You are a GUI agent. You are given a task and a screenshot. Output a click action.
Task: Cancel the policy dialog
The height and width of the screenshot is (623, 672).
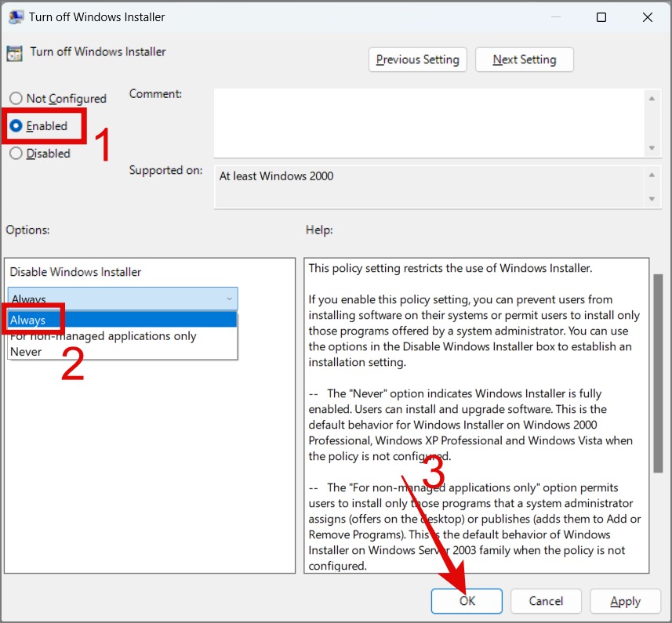546,601
